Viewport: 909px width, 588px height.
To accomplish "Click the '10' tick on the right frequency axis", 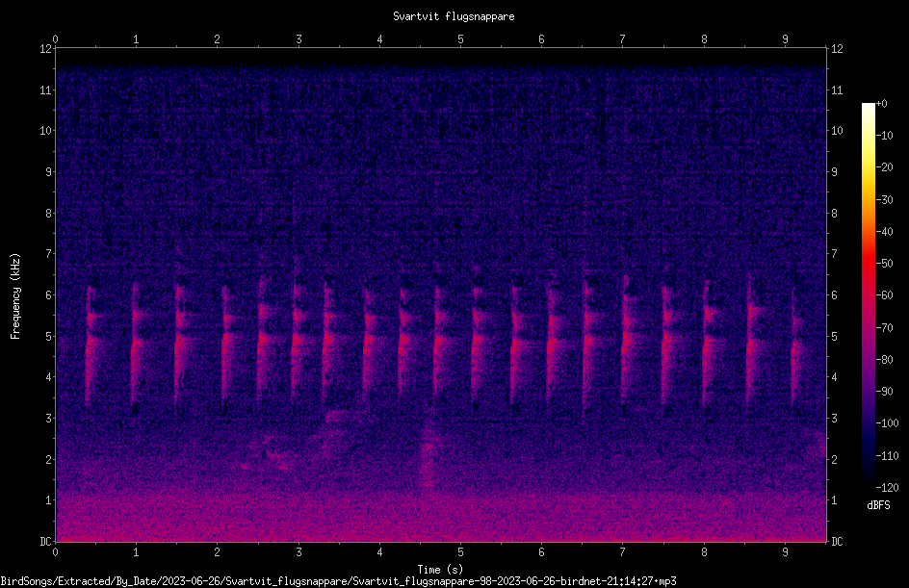I will click(837, 131).
